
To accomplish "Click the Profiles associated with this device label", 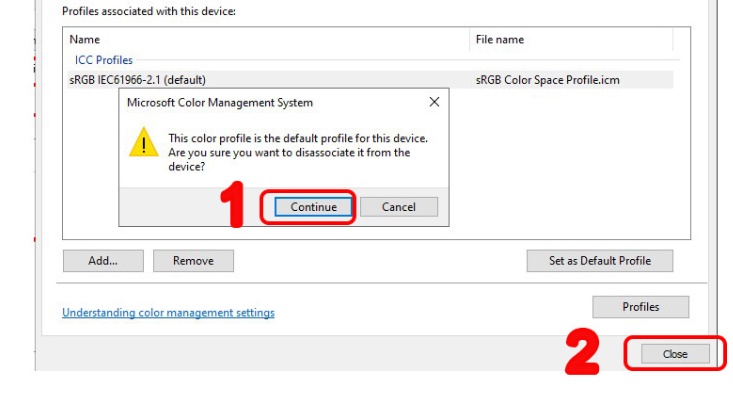I will click(149, 11).
